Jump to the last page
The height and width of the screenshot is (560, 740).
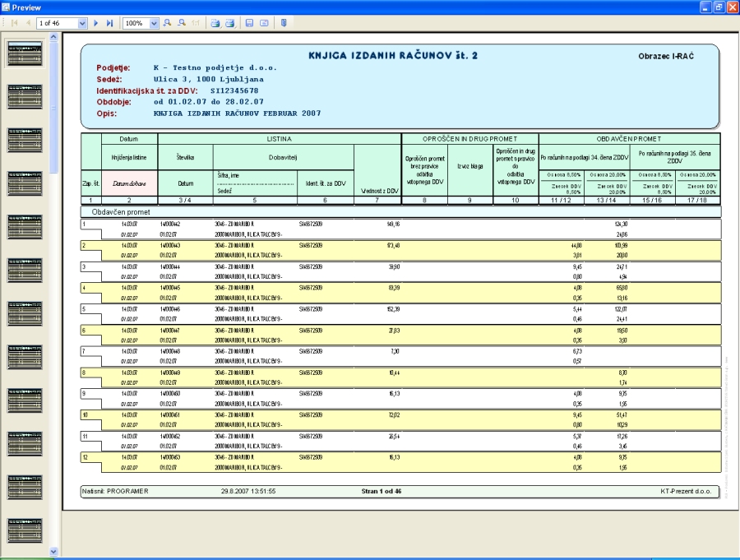pyautogui.click(x=110, y=23)
